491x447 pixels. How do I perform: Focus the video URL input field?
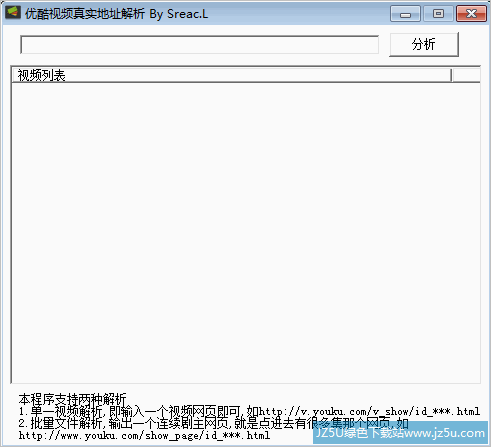pyautogui.click(x=199, y=45)
